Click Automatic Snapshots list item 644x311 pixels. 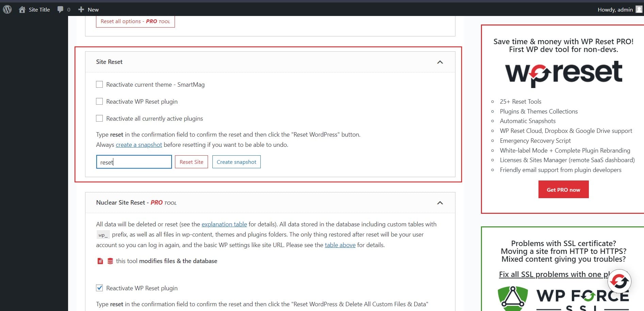click(528, 121)
